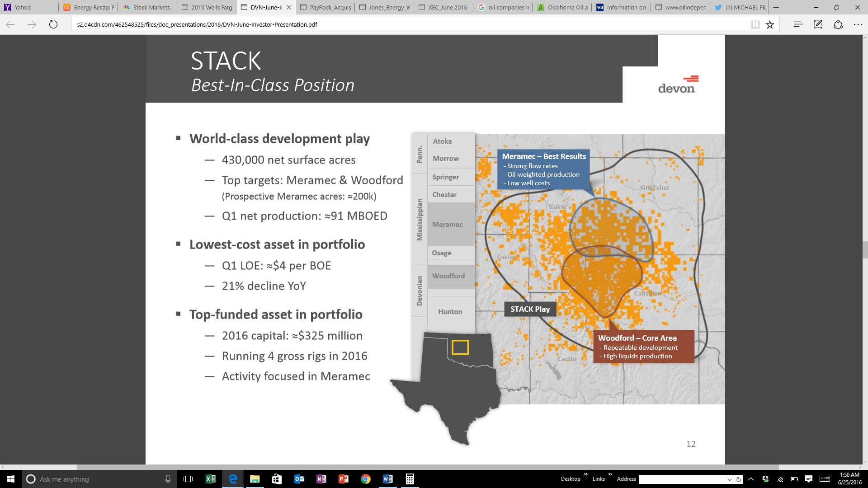Open the Edge Hub panel
868x488 pixels.
click(798, 25)
